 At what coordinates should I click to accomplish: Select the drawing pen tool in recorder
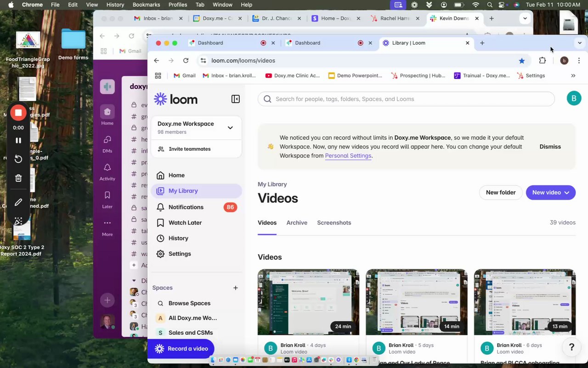[18, 202]
